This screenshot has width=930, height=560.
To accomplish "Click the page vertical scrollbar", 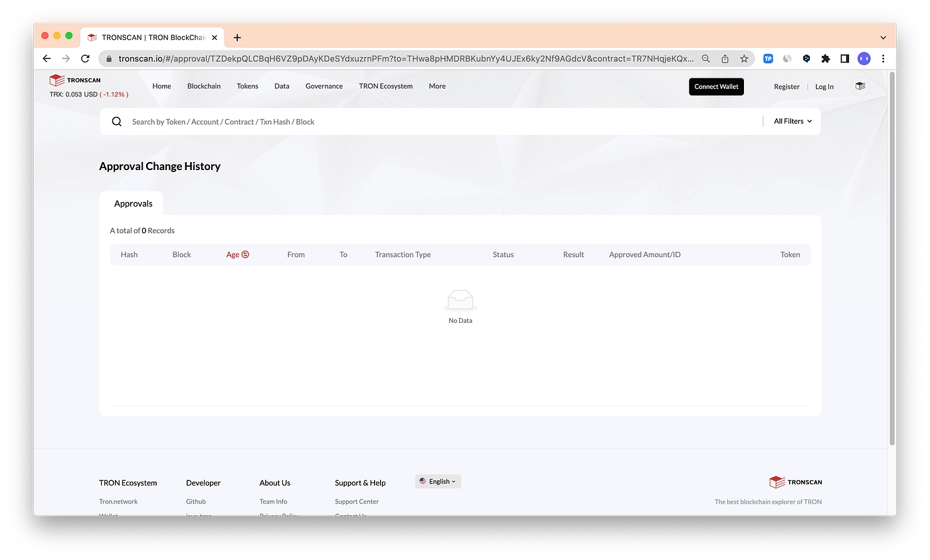I will 891,259.
